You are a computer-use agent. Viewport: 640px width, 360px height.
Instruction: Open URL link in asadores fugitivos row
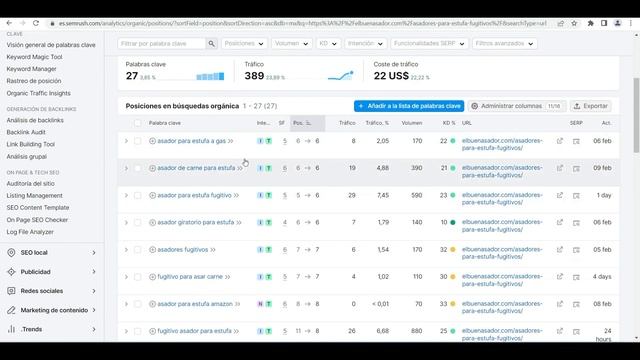502,253
